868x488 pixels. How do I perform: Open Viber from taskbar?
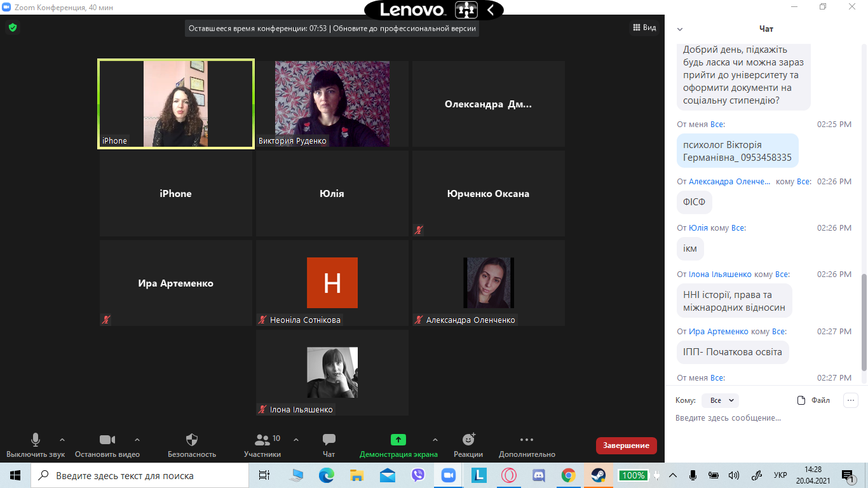coord(418,475)
